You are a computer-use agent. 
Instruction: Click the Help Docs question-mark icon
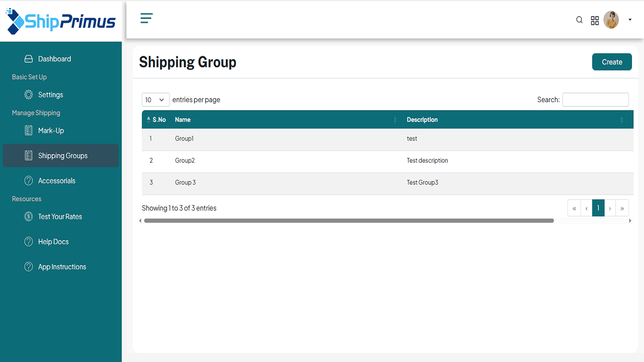pos(29,242)
